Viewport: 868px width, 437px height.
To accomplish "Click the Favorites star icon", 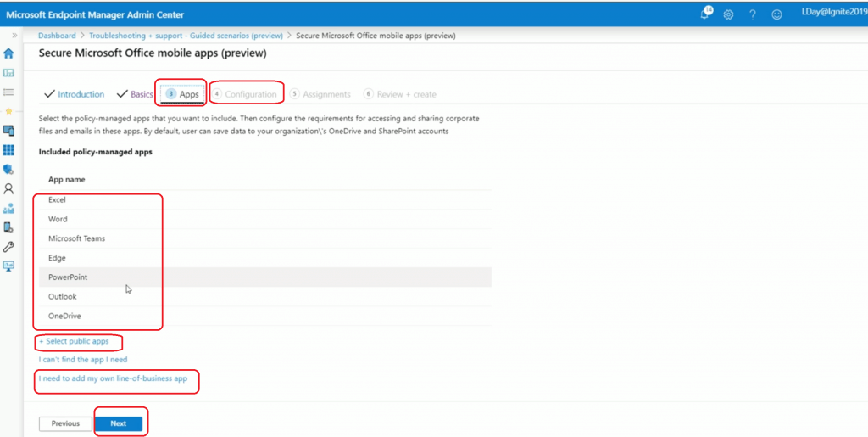I will tap(8, 111).
